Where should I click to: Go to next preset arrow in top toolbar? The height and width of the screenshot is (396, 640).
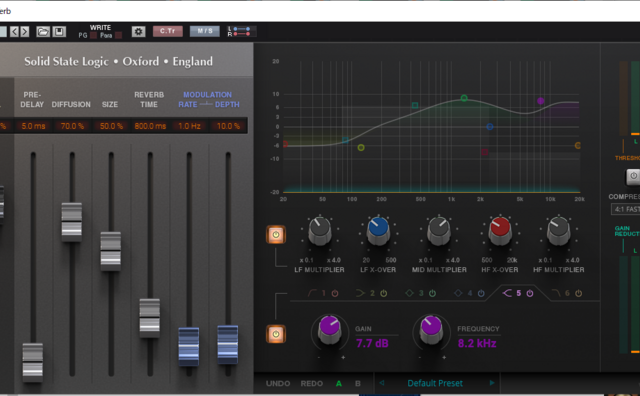(x=24, y=31)
